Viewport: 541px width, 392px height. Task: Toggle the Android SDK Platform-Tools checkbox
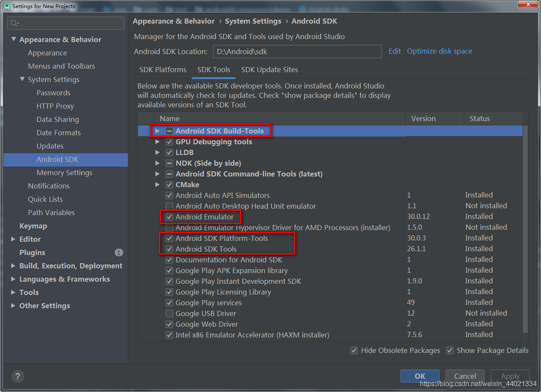(x=169, y=238)
